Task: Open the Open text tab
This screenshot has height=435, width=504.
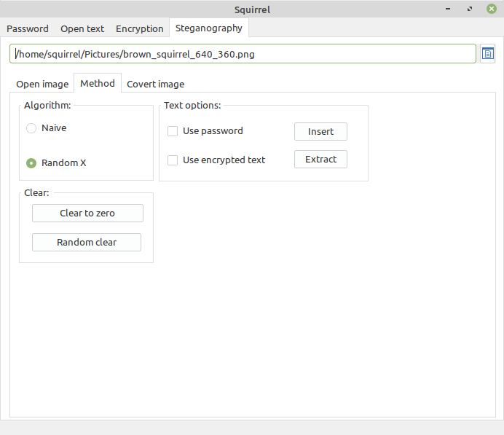Action: point(82,29)
